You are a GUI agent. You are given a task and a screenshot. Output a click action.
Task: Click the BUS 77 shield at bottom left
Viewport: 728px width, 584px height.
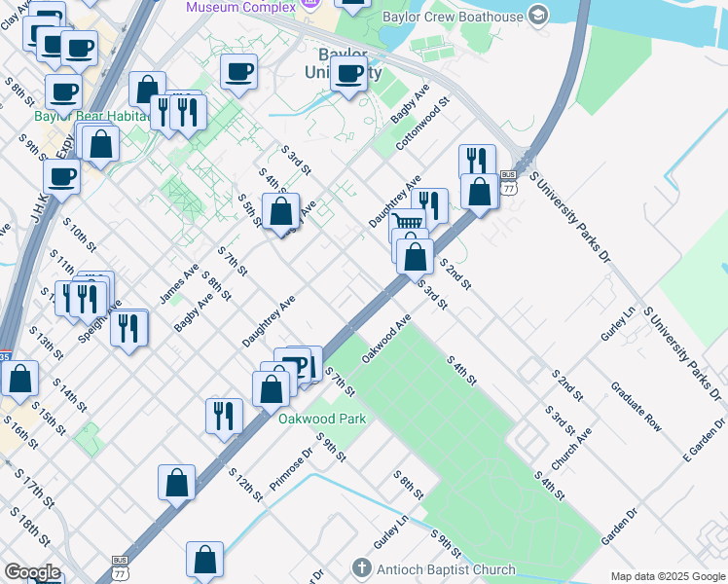[x=120, y=568]
